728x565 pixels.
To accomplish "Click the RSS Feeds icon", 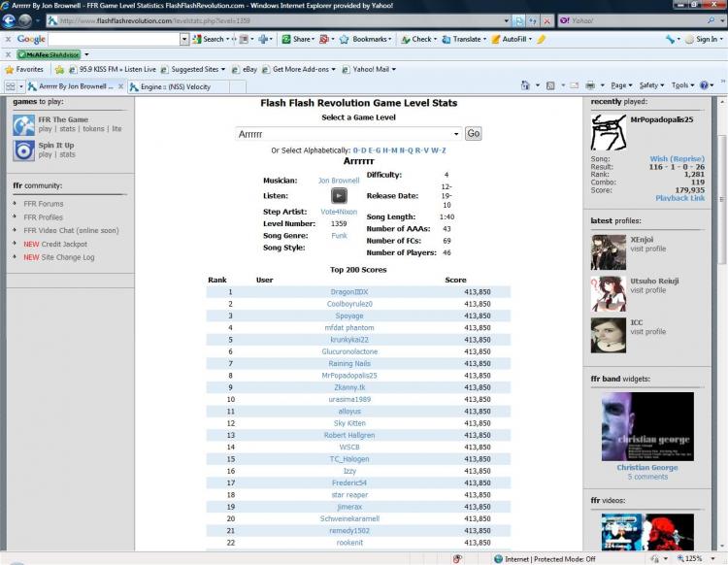I will click(550, 85).
